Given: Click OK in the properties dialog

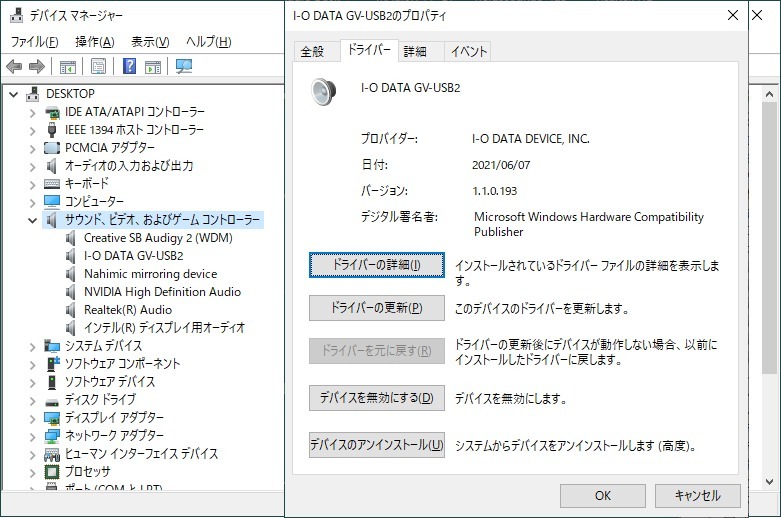Looking at the screenshot, I should [603, 496].
